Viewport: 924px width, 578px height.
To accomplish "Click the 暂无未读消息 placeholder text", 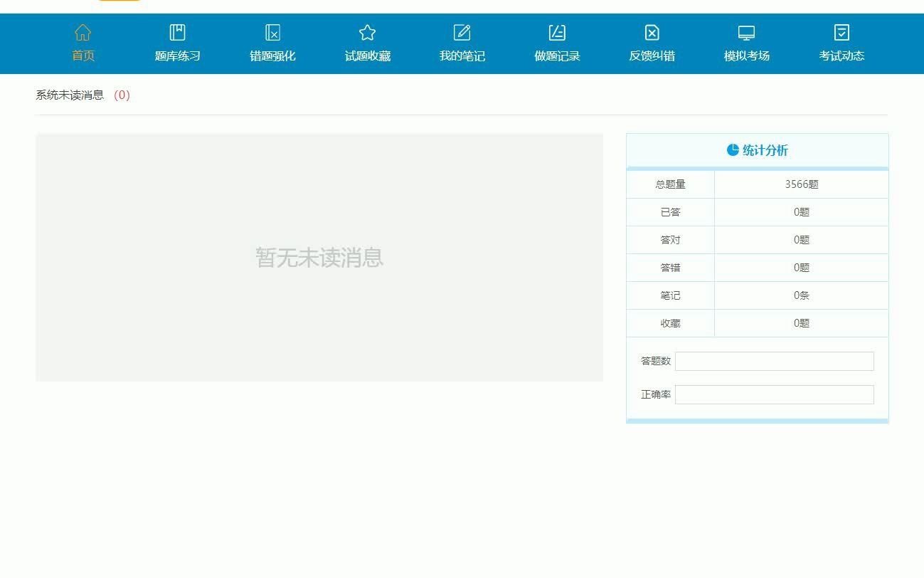I will [319, 257].
